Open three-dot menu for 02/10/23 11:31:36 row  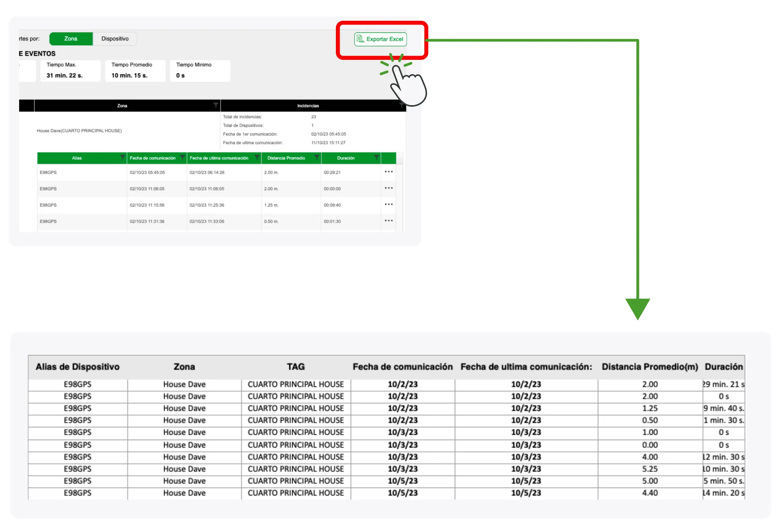tap(389, 220)
